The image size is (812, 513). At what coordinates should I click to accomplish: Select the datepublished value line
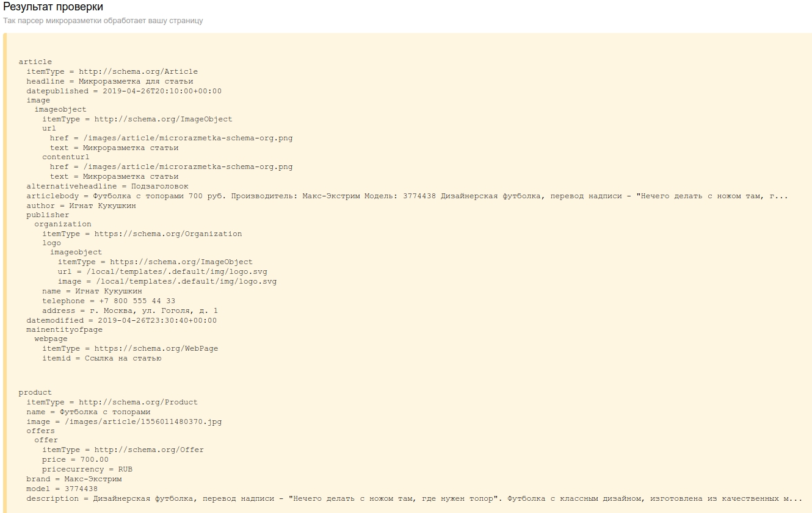(x=123, y=91)
